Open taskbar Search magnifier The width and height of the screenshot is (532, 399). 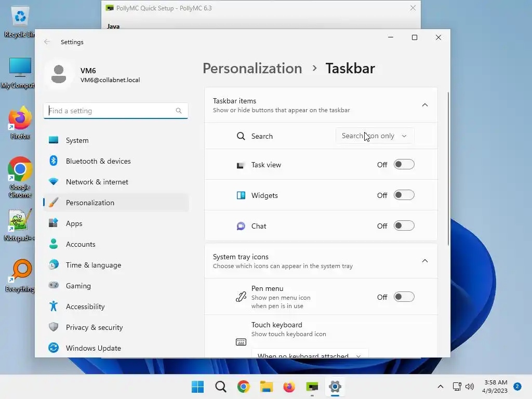[x=220, y=387]
